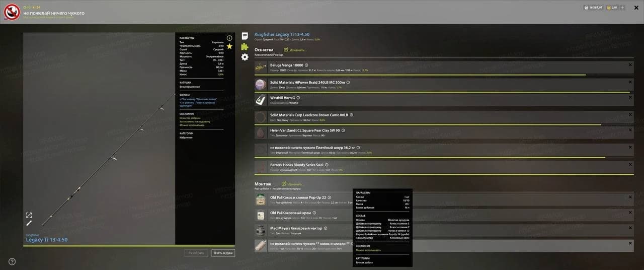Screen dimensions: 644x270
Task: Expand rod preview to fullscreen
Action: (x=29, y=215)
